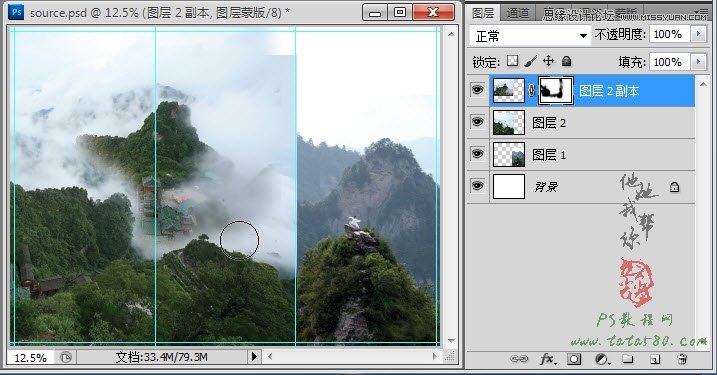Select the 图层 2 thumbnail
717x375 pixels.
point(508,123)
